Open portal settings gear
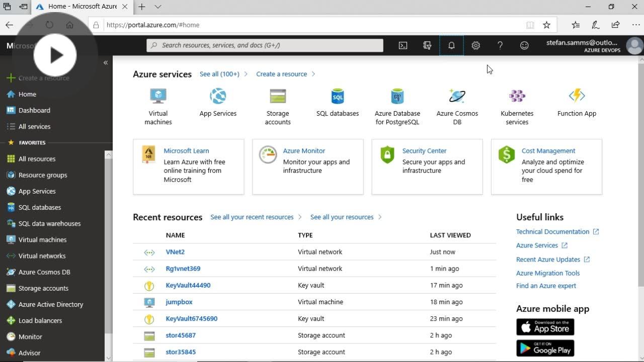Viewport: 644px width, 362px height. point(475,45)
